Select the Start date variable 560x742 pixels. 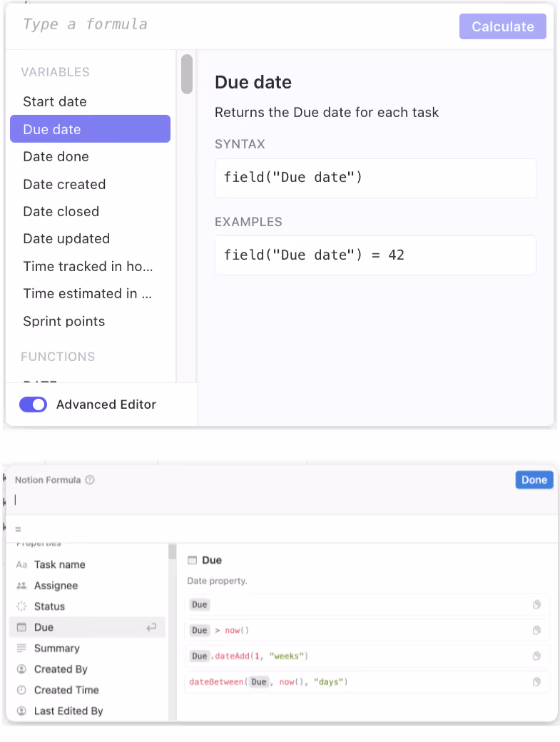click(54, 101)
